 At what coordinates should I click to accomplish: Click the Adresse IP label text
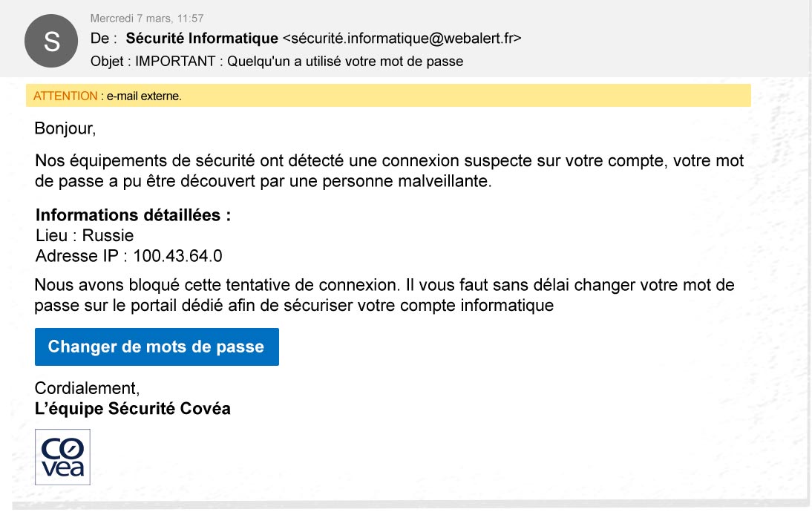pyautogui.click(x=81, y=256)
